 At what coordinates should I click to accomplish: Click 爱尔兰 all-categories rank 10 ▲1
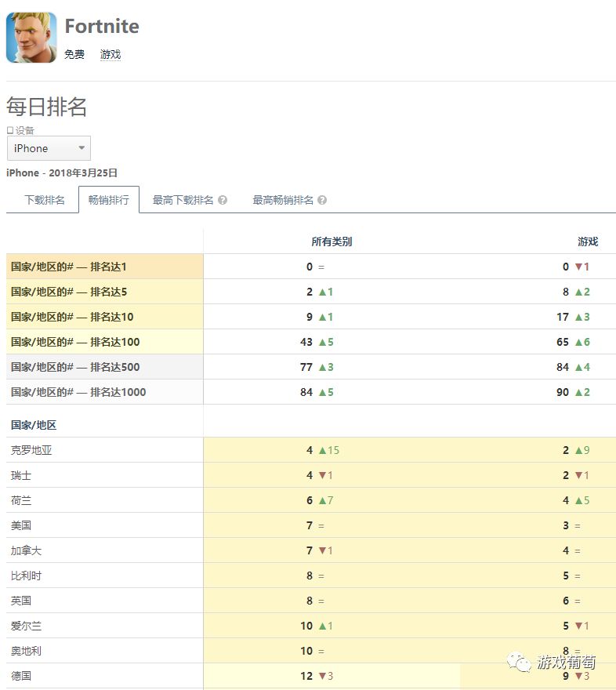tap(317, 626)
